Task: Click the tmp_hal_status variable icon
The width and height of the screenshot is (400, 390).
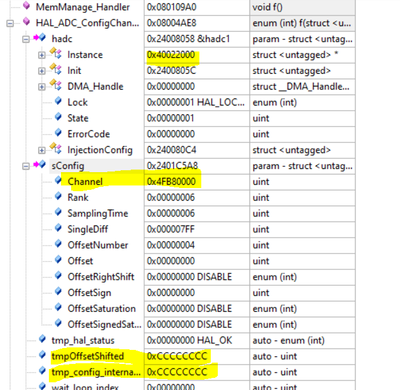Action: coord(42,339)
